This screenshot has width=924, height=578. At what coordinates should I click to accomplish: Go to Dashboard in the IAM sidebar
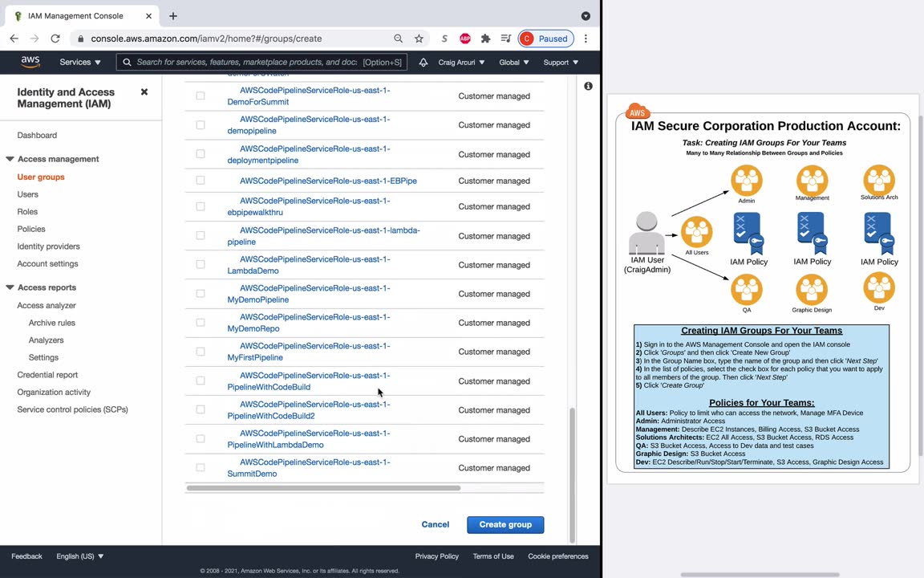tap(37, 135)
